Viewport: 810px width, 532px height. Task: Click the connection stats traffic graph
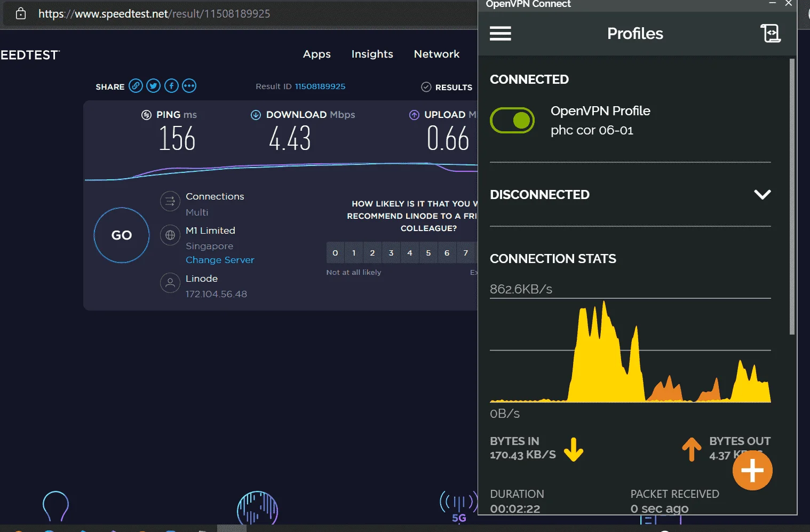click(630, 351)
